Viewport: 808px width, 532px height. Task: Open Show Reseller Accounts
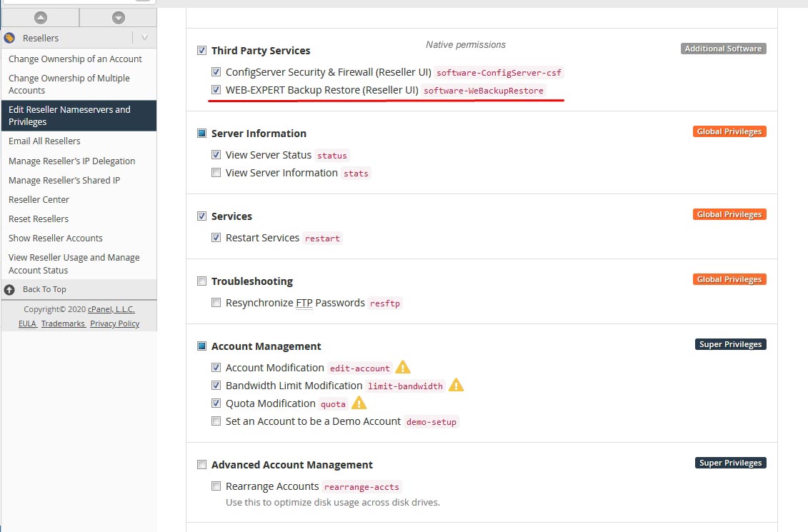pyautogui.click(x=55, y=238)
